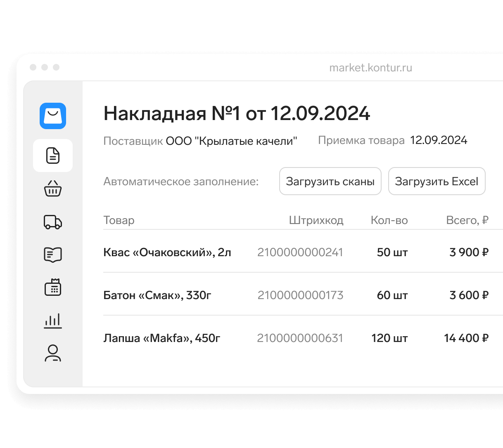Open the catalog book icon

(53, 255)
